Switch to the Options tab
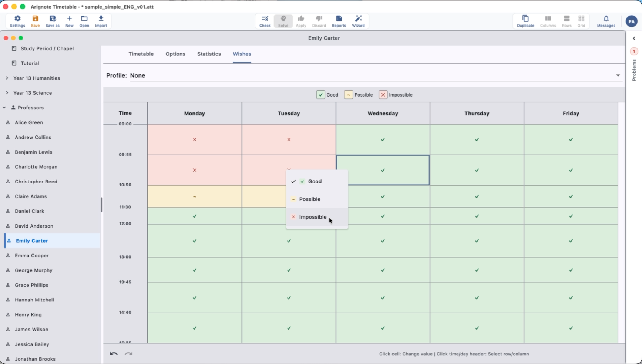 pyautogui.click(x=175, y=54)
